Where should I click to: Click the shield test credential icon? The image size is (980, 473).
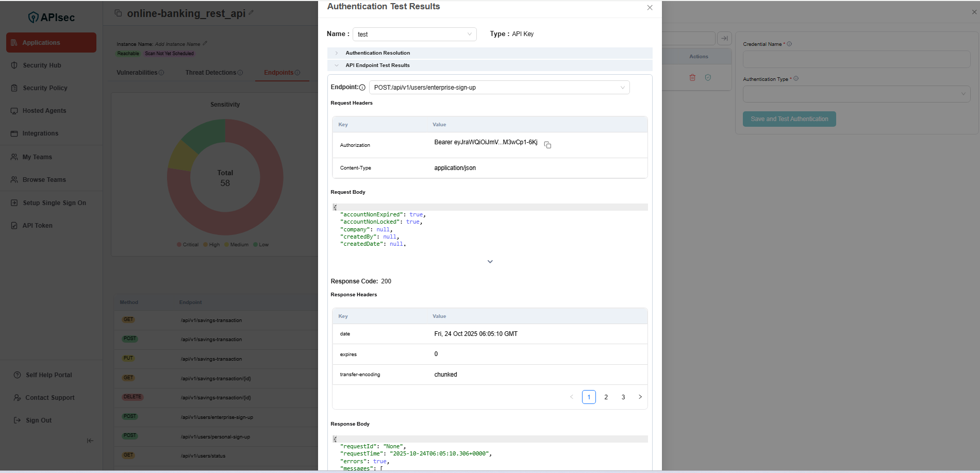click(708, 78)
